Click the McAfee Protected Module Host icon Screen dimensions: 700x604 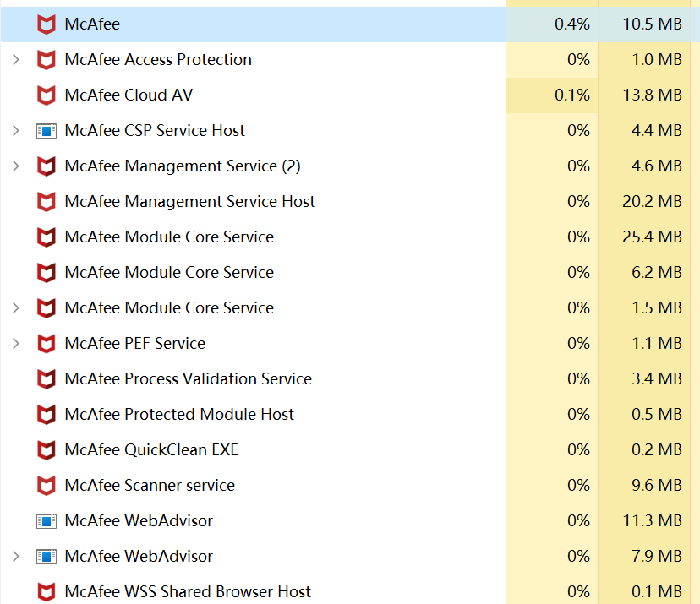click(x=46, y=415)
